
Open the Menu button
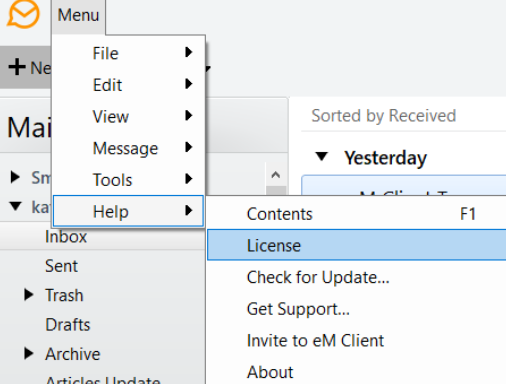click(78, 16)
